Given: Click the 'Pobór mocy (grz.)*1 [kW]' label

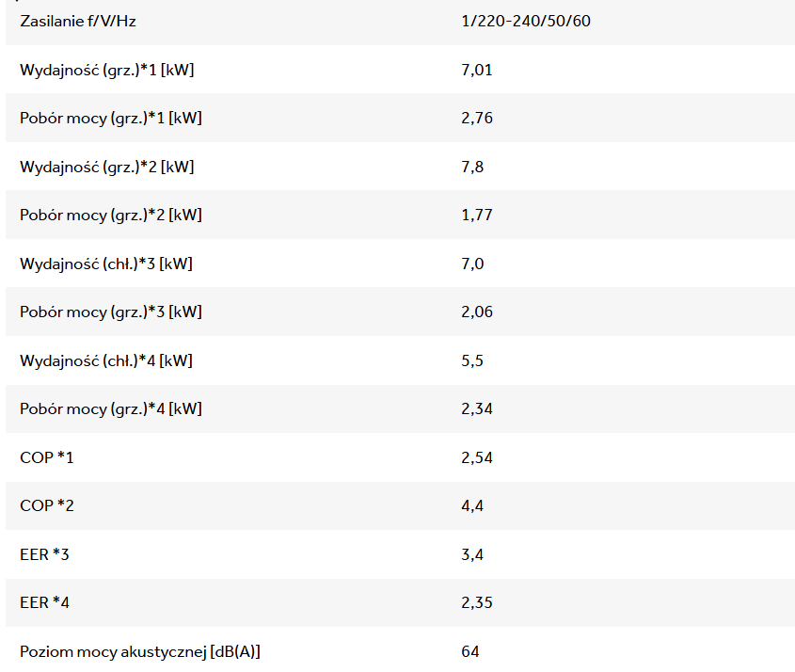Looking at the screenshot, I should click(x=111, y=119).
